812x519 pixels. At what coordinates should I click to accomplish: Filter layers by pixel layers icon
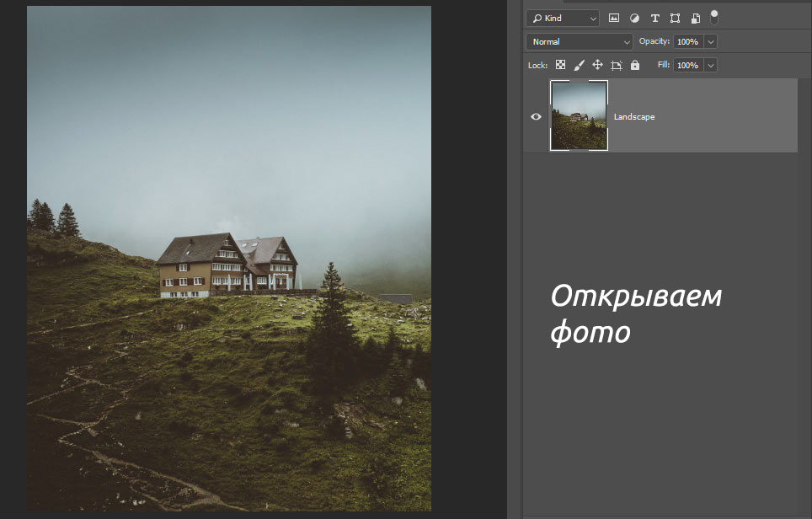614,19
